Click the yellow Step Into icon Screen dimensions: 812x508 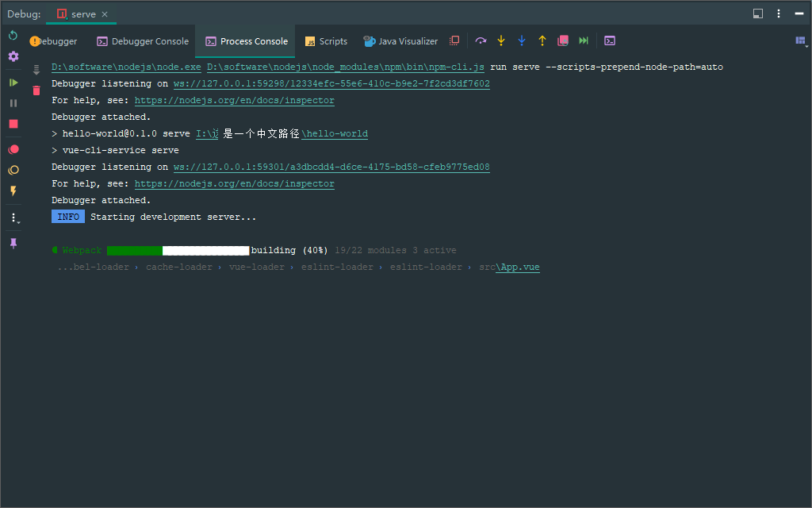(x=501, y=40)
